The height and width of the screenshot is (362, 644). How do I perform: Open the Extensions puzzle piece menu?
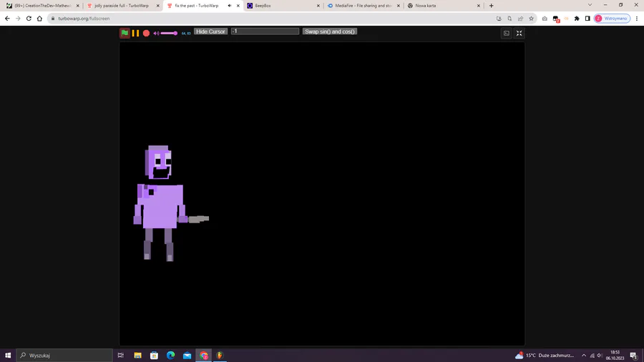click(577, 19)
